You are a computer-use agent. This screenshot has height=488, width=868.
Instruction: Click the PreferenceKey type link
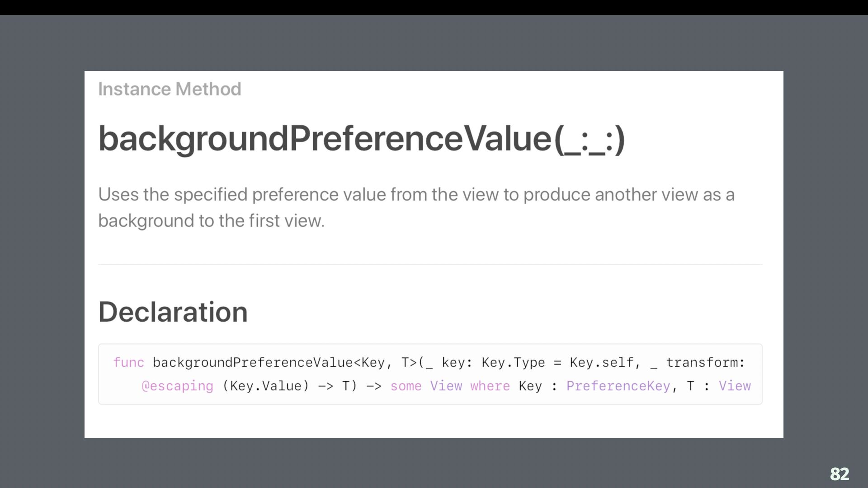tap(618, 386)
